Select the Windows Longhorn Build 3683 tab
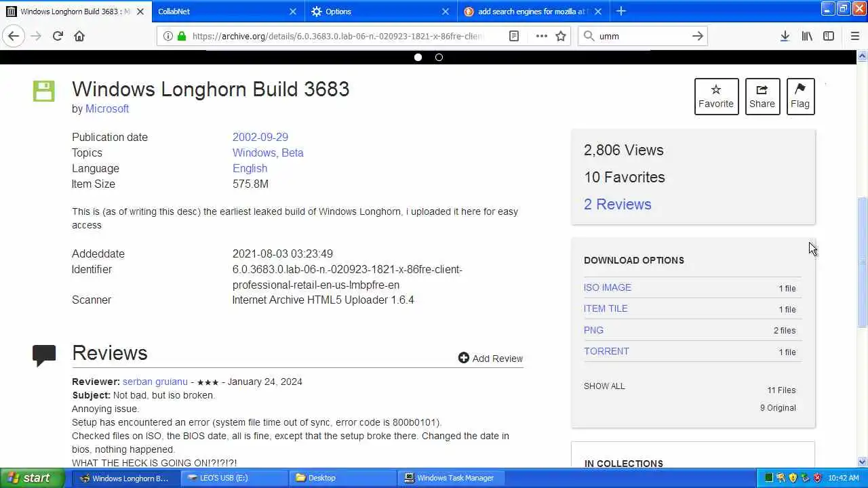The image size is (868, 488). click(x=76, y=12)
